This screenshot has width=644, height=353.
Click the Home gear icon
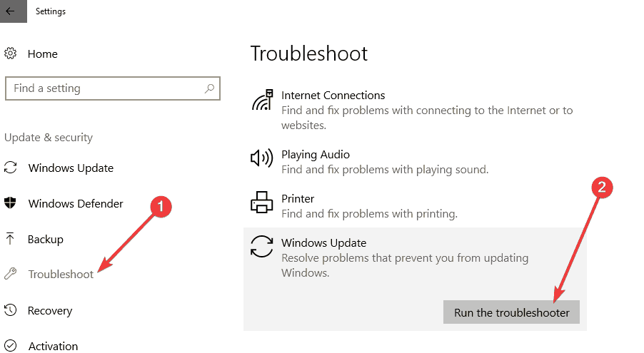[x=11, y=53]
